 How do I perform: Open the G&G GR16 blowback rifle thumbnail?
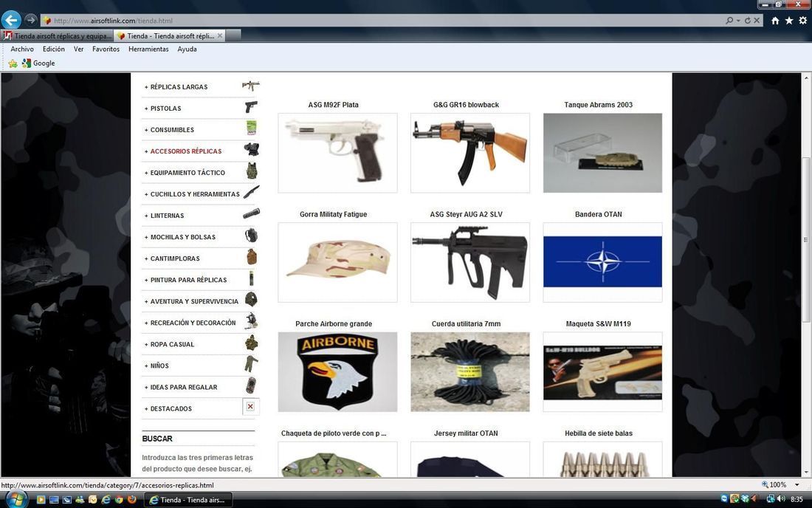pyautogui.click(x=470, y=153)
